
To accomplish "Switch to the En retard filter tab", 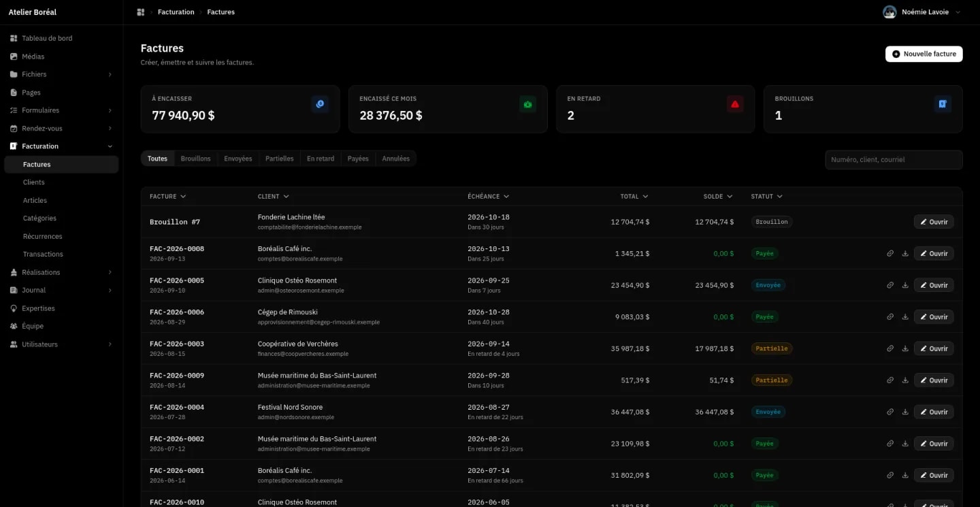I will click(321, 159).
